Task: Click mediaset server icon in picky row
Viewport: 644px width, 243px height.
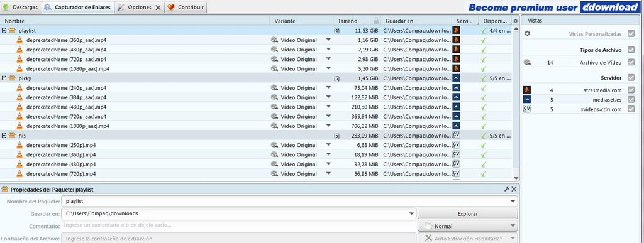Action: (x=456, y=78)
